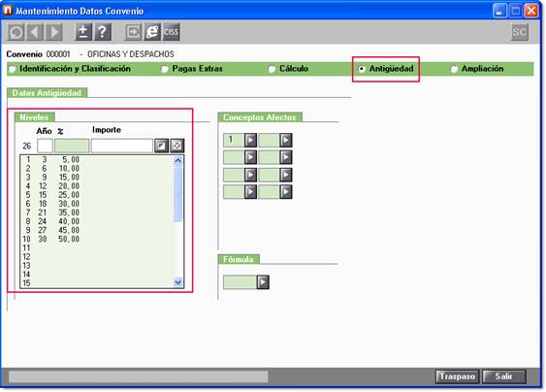Select level row with 15 years 25,00
This screenshot has height=392, width=546.
coord(97,195)
